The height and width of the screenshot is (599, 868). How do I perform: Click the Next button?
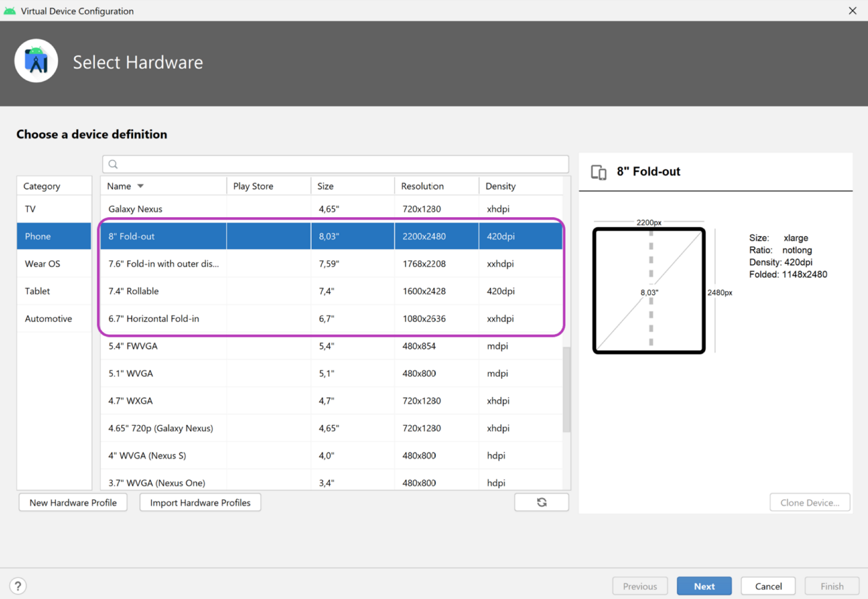[704, 585]
